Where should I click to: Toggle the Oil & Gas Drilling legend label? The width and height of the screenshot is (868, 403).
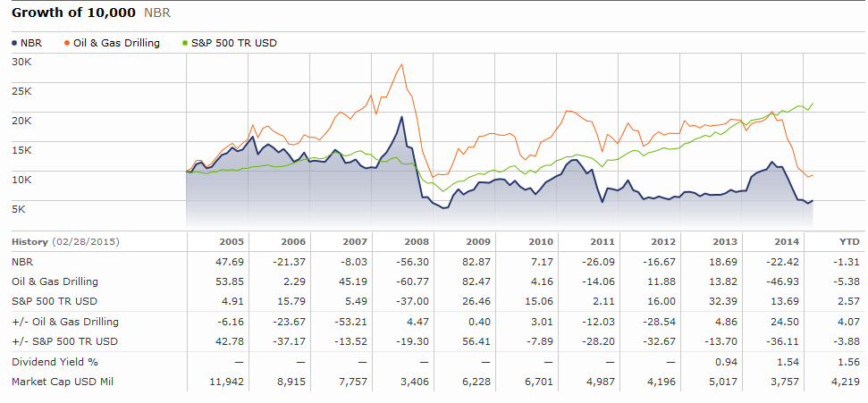(116, 43)
